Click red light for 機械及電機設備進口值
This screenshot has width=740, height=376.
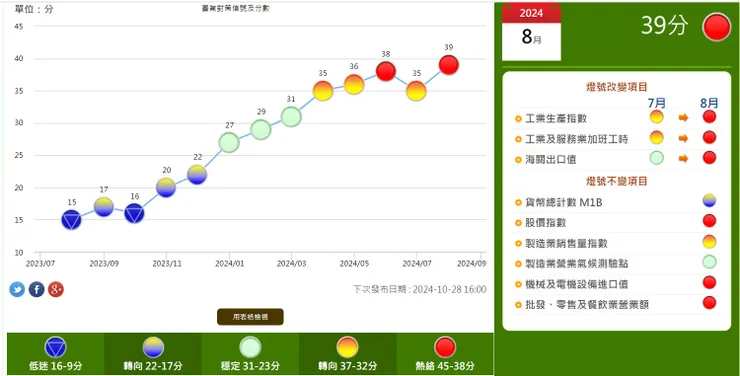point(709,283)
